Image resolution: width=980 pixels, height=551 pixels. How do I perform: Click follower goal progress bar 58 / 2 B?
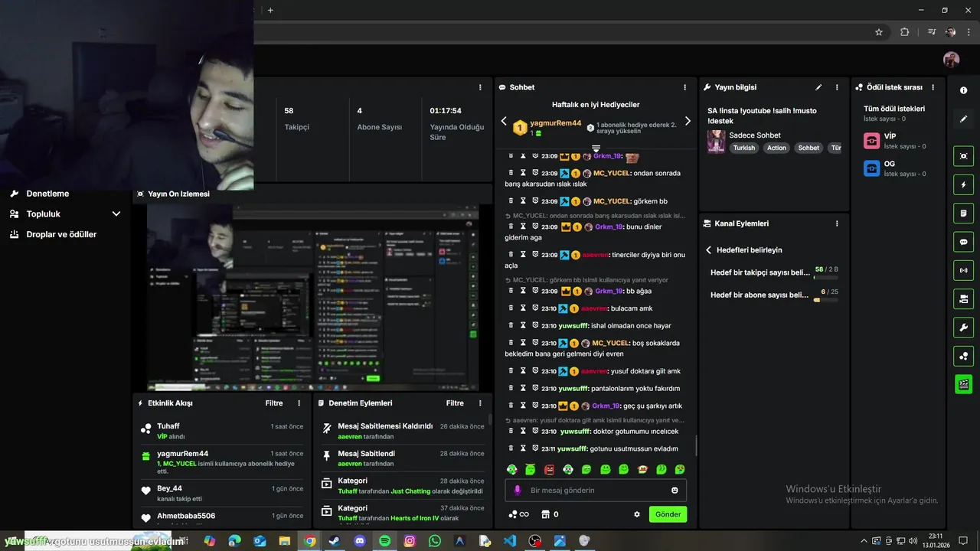click(826, 276)
